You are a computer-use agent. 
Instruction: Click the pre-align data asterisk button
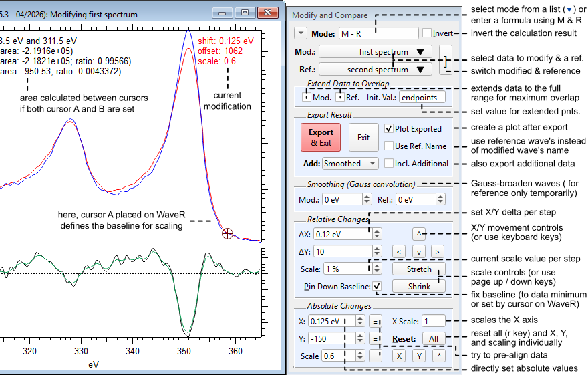pos(438,356)
